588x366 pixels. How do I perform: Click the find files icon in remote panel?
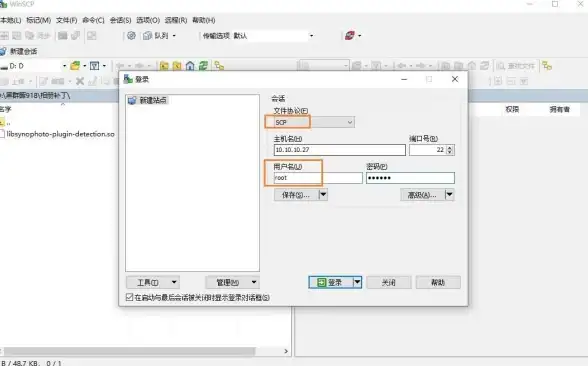tap(516, 66)
